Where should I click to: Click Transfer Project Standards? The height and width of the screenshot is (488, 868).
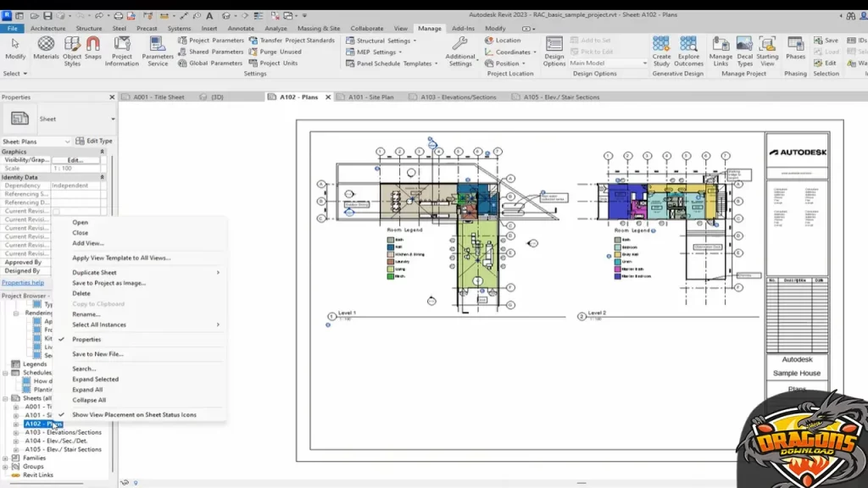[x=292, y=41]
